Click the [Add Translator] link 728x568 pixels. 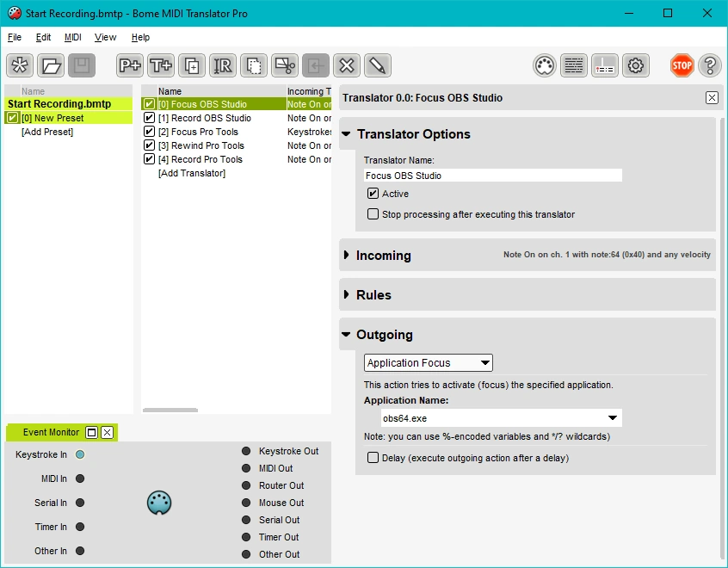[x=191, y=173]
